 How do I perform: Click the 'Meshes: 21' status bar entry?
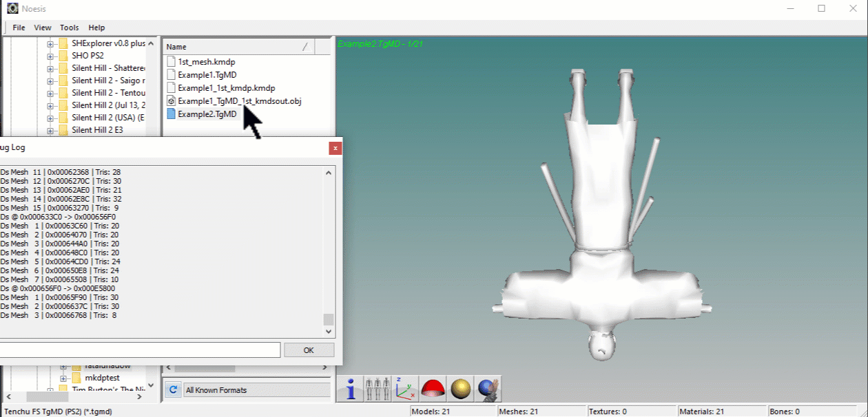[541, 411]
